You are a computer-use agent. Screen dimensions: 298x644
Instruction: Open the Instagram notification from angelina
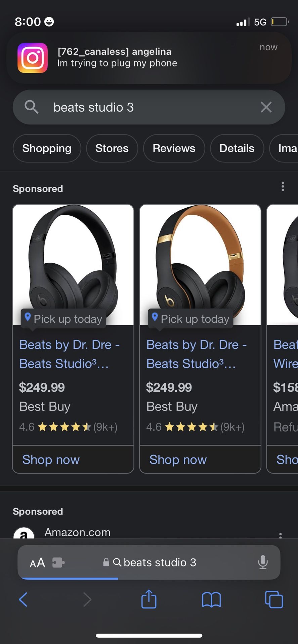149,58
